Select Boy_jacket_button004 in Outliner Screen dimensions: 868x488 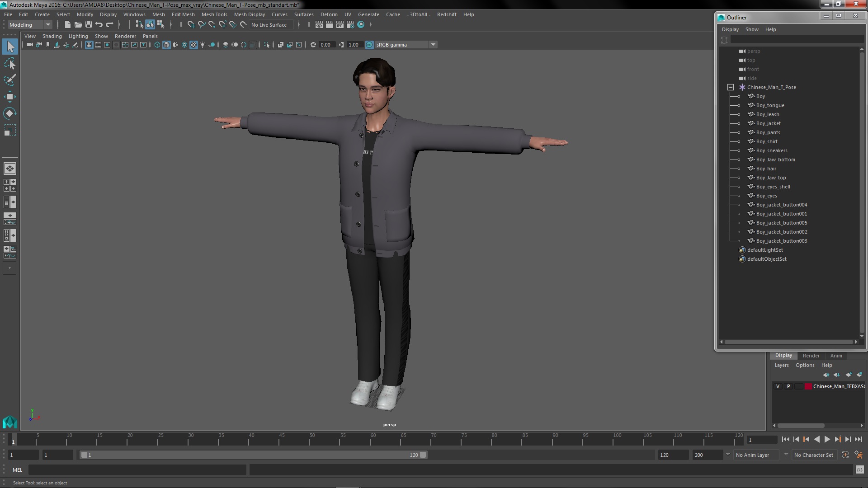tap(781, 205)
